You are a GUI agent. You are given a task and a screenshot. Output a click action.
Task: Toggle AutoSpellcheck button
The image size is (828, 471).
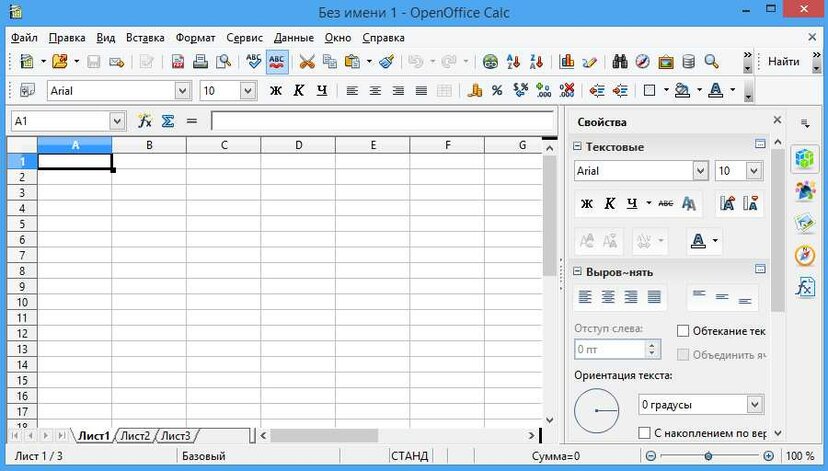[277, 62]
